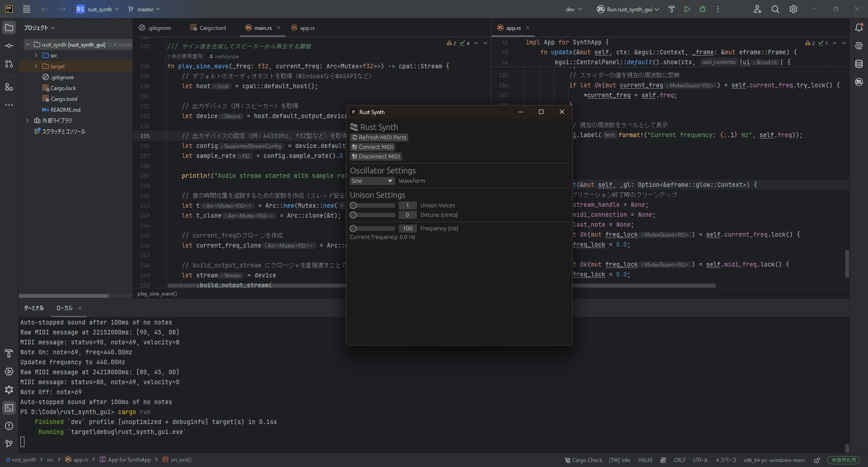868x467 pixels.
Task: Open more run actions menu
Action: click(718, 9)
